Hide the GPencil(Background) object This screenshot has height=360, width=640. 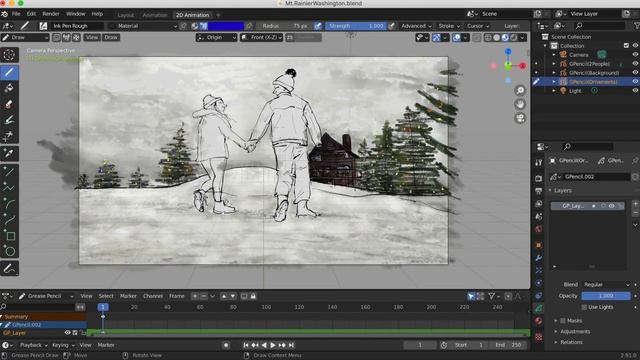(x=635, y=73)
